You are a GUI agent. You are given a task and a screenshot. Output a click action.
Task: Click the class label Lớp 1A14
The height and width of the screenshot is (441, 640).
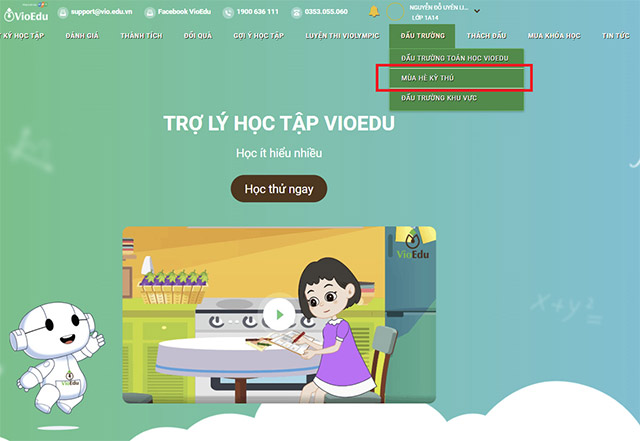point(425,18)
